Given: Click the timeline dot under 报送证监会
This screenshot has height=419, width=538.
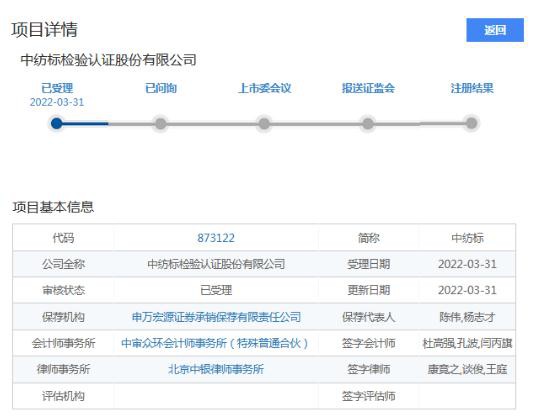Looking at the screenshot, I should coord(368,123).
